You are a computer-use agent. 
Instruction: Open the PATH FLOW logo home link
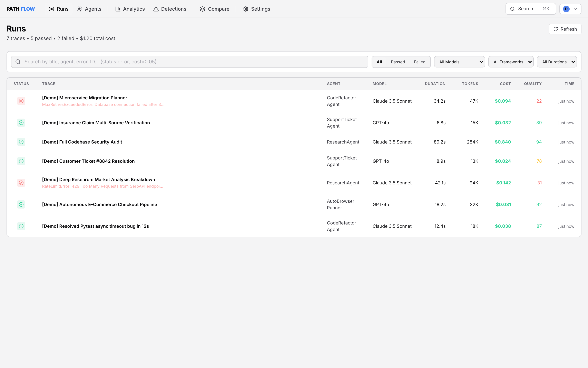[21, 9]
